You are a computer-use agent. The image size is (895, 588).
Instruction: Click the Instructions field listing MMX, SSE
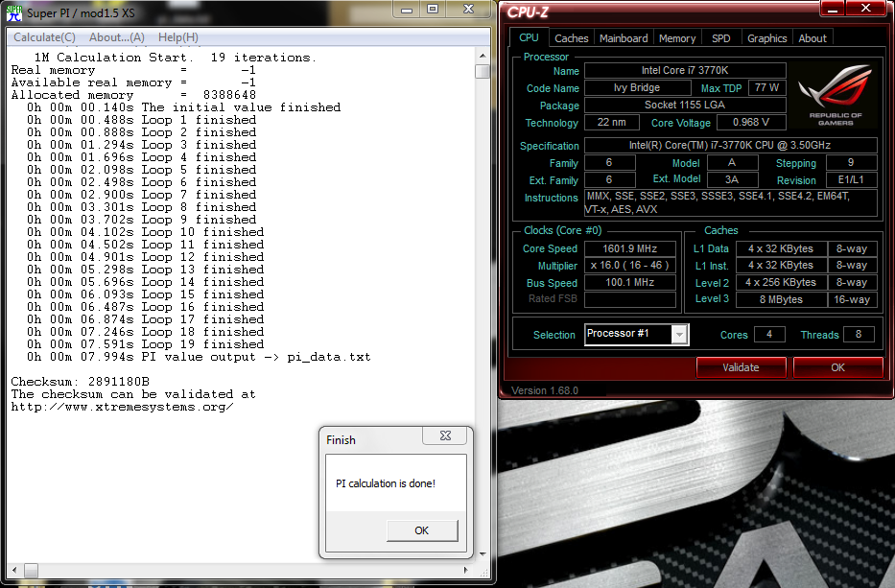coord(730,202)
